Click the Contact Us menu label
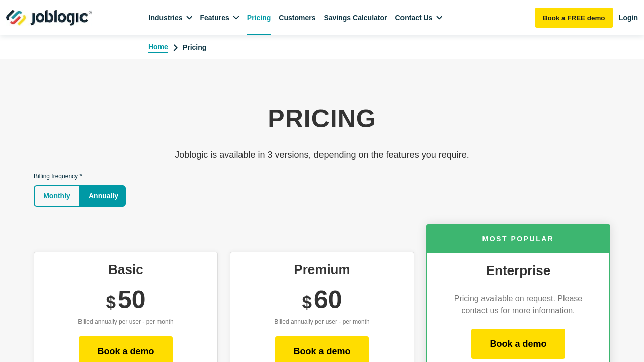This screenshot has width=644, height=362. coord(414,18)
